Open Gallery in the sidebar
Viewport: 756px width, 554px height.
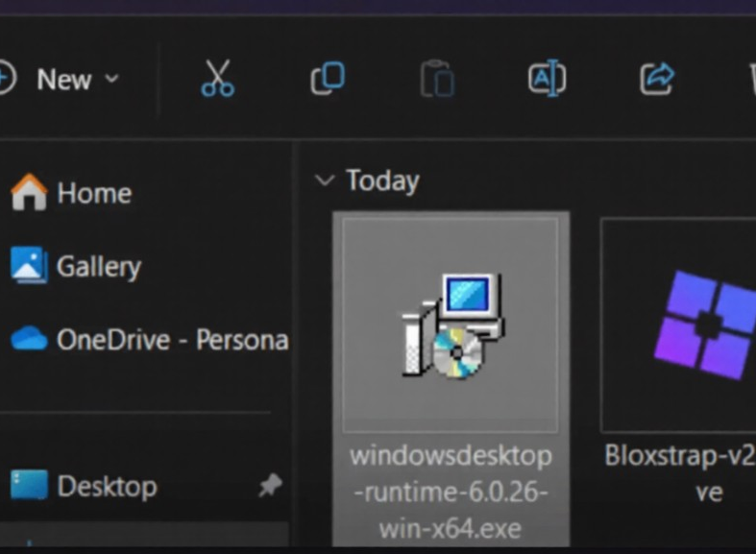(76, 266)
